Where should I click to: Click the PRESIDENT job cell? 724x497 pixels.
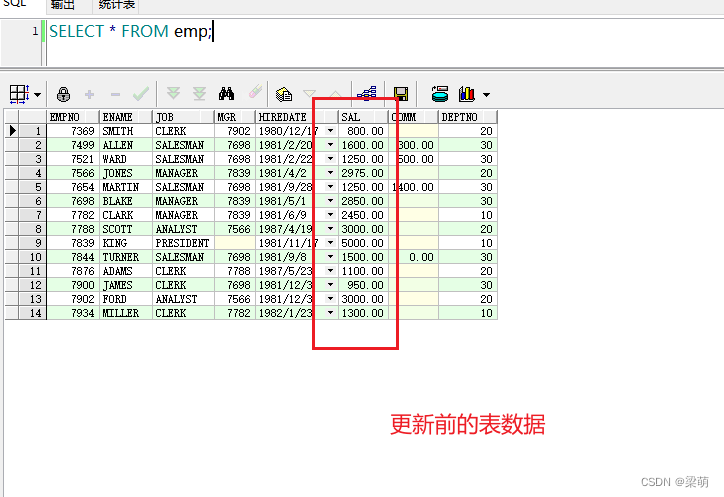coord(183,243)
